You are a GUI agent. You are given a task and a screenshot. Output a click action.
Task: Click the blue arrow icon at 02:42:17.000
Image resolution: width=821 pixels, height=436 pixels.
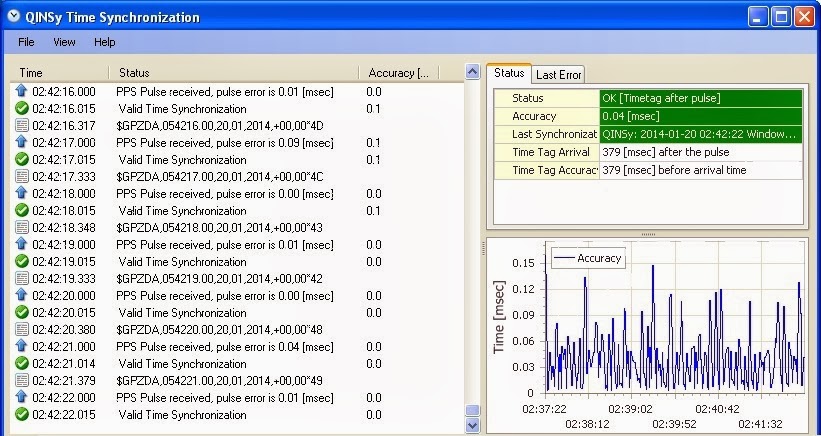[21, 142]
